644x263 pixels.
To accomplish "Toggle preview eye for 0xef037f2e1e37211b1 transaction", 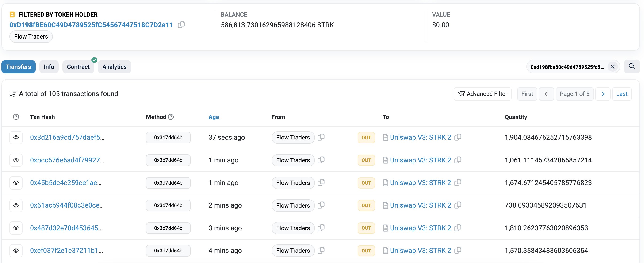I will [16, 251].
